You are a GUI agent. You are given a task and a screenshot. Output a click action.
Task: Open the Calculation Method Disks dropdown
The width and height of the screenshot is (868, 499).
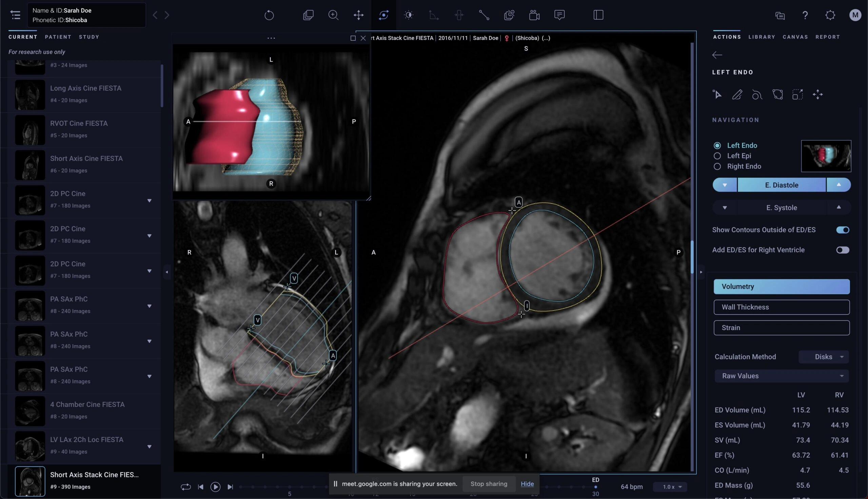824,357
